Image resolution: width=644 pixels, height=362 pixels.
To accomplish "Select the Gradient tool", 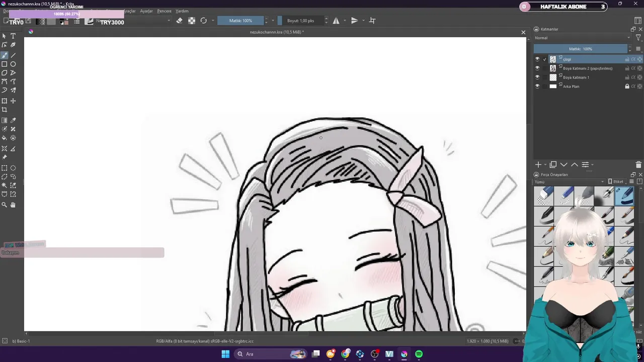I will pos(5,121).
